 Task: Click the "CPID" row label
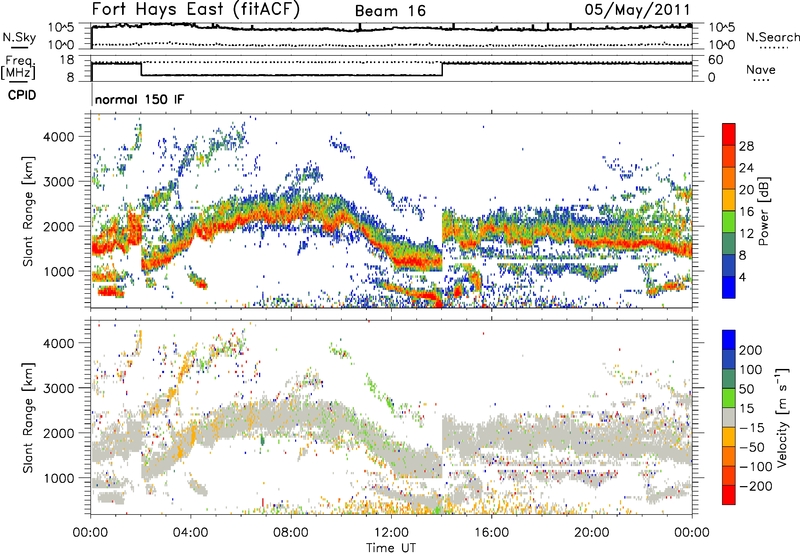point(22,95)
